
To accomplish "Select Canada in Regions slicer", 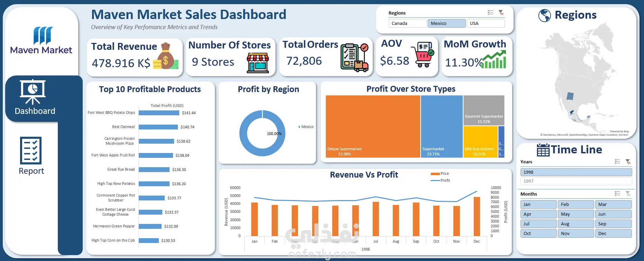I will click(407, 23).
